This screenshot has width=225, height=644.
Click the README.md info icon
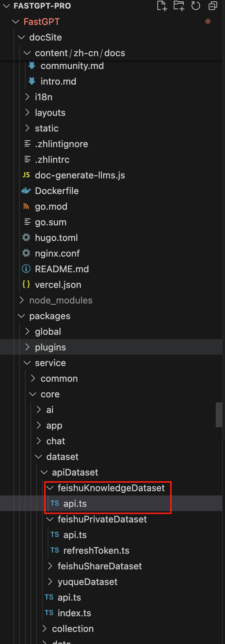(x=26, y=269)
